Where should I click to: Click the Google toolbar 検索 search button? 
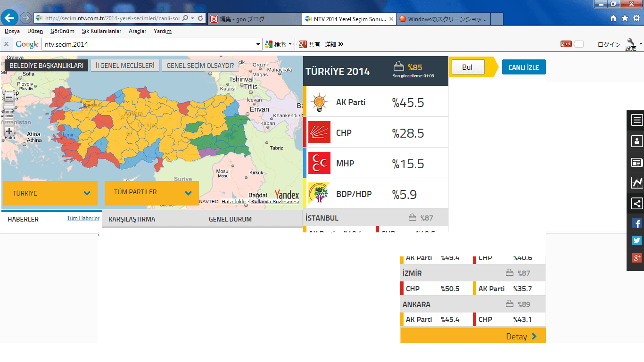(275, 44)
